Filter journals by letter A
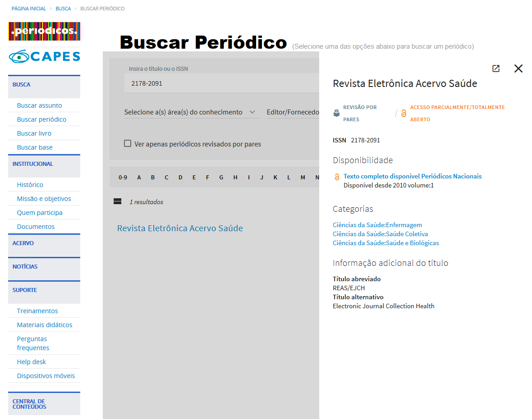 point(139,178)
